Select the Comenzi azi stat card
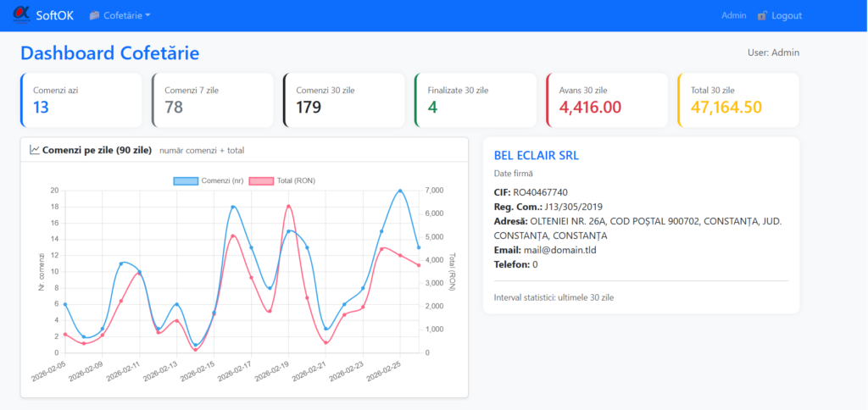 [81, 100]
